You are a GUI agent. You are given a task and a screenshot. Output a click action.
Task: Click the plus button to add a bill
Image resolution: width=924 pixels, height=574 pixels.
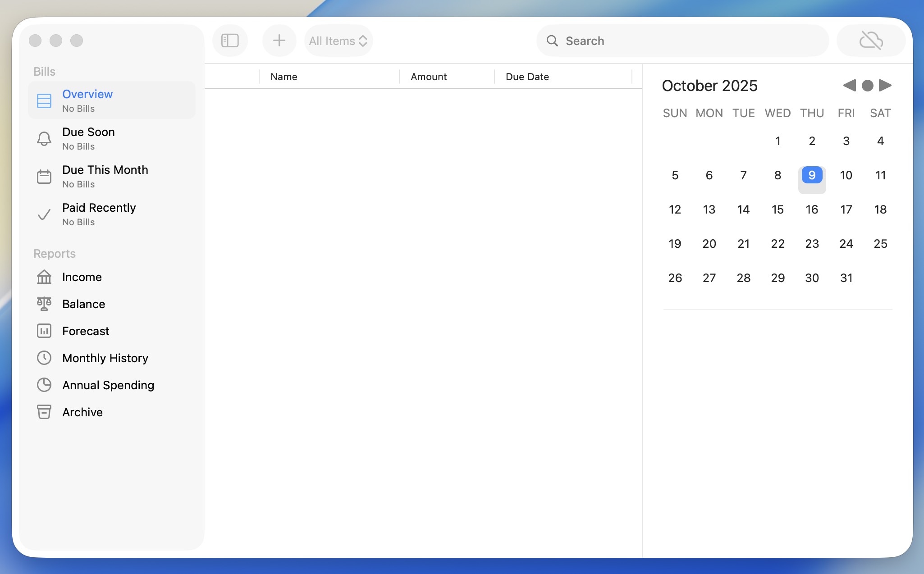click(x=279, y=41)
